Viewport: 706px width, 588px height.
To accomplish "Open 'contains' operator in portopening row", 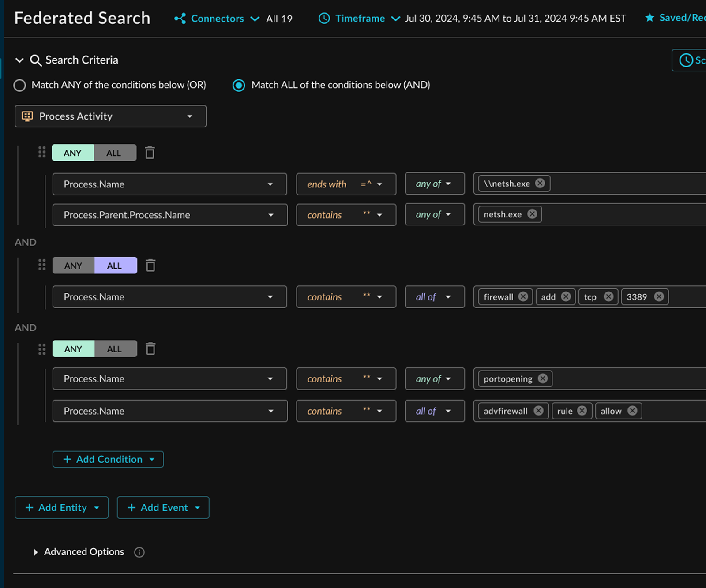I will tap(346, 378).
